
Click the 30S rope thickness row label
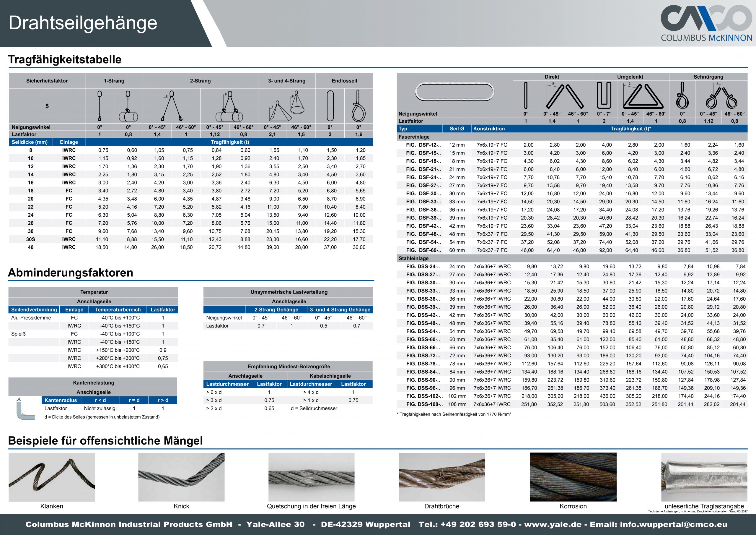[31, 239]
